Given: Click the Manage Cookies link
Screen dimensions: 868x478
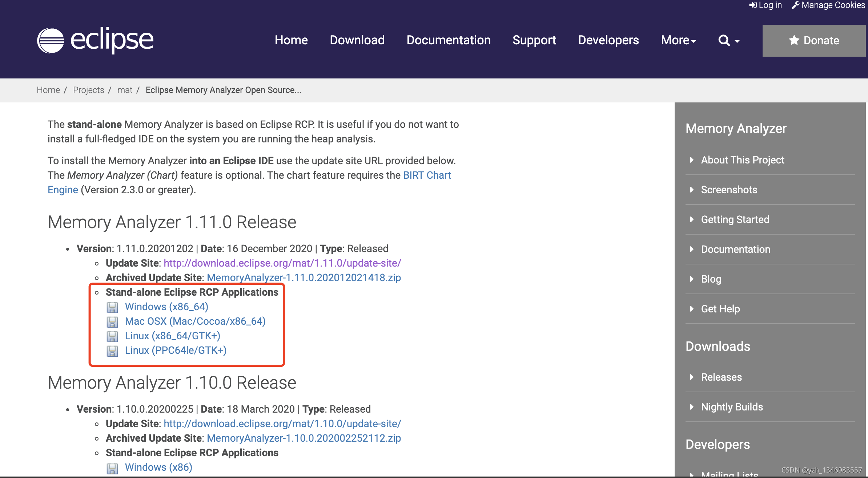Looking at the screenshot, I should (828, 5).
